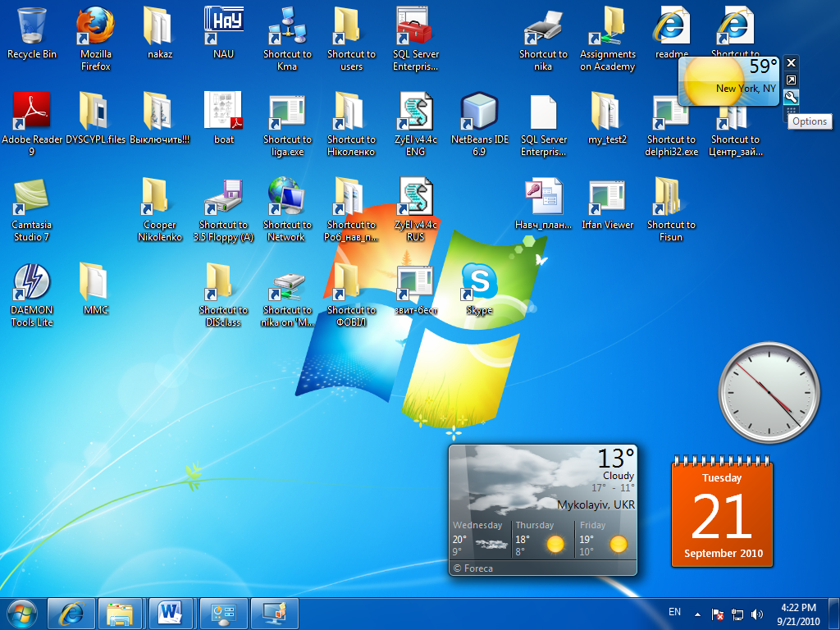The height and width of the screenshot is (630, 840).
Task: Open the display settings taskbar button
Action: (x=274, y=614)
